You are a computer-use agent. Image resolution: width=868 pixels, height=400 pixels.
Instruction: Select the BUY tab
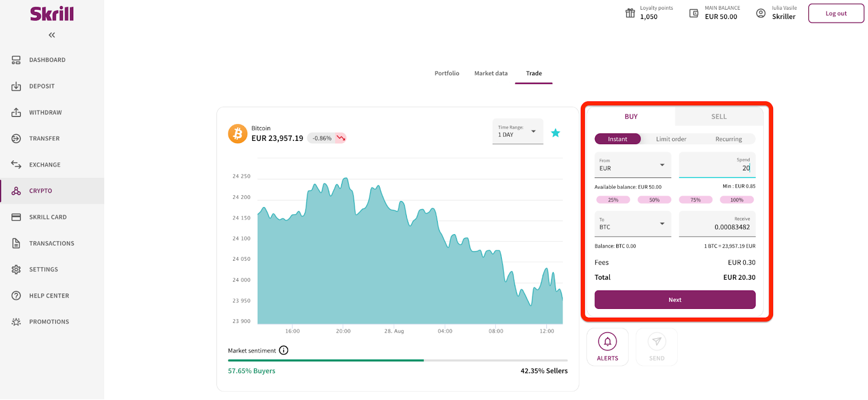(631, 117)
